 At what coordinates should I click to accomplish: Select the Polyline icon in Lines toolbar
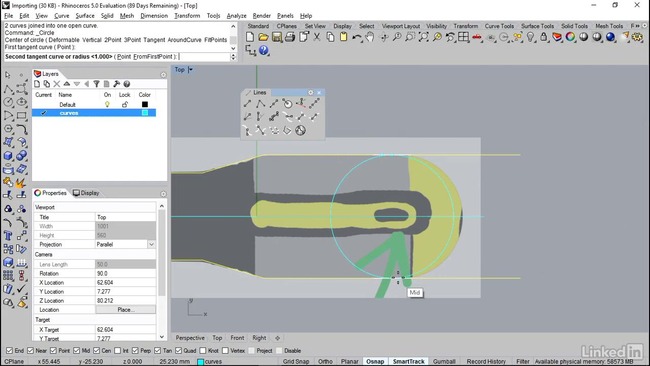(x=260, y=103)
